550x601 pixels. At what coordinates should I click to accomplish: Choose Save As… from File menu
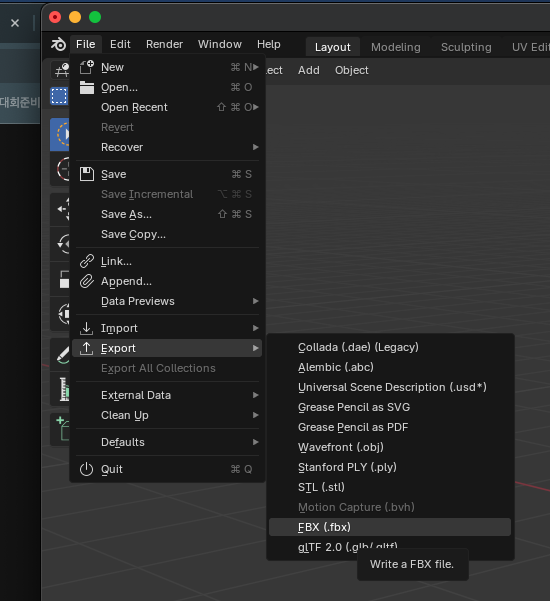click(167, 214)
